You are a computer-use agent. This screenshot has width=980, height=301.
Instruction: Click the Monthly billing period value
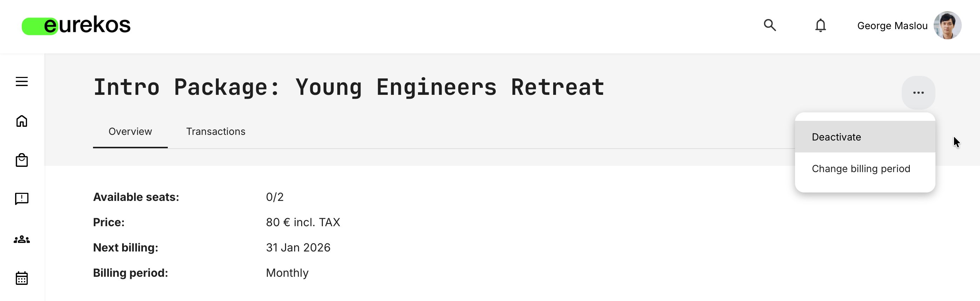pyautogui.click(x=287, y=273)
